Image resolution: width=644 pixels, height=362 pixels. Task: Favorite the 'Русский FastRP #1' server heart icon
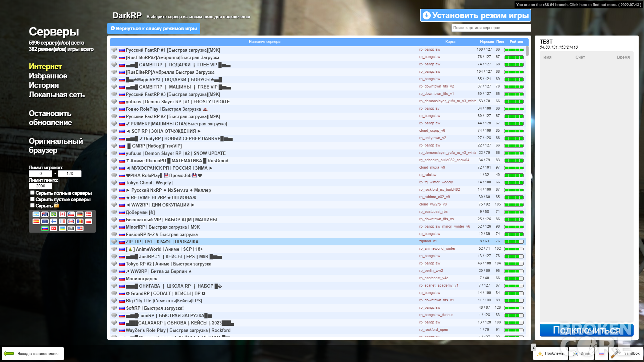point(114,50)
